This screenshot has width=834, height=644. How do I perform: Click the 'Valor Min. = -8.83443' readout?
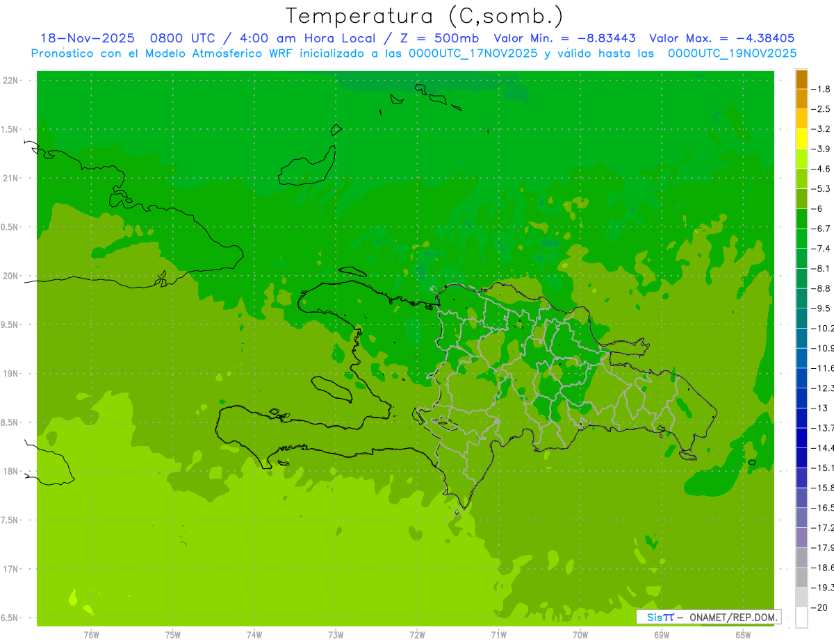pyautogui.click(x=565, y=38)
